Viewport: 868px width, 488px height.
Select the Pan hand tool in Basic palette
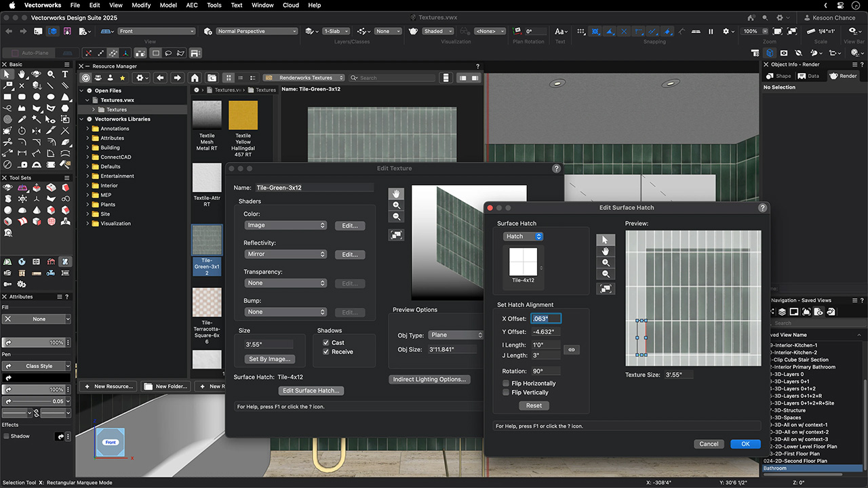coord(22,75)
